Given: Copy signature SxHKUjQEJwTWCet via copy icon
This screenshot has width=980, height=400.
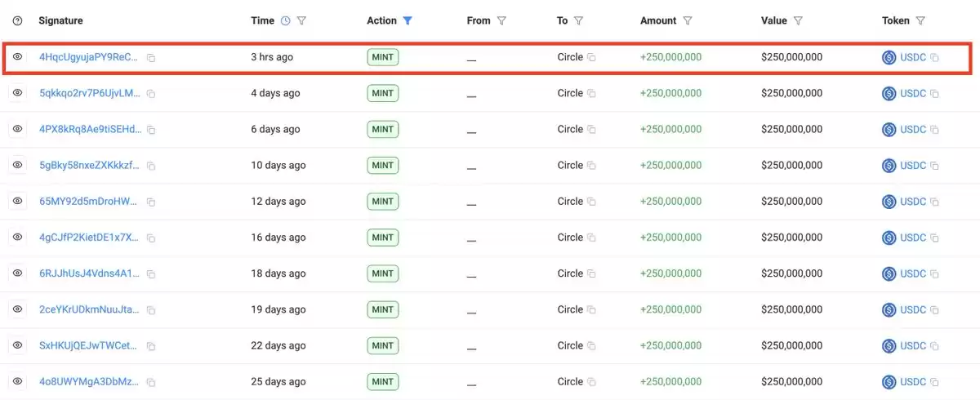Looking at the screenshot, I should 151,346.
